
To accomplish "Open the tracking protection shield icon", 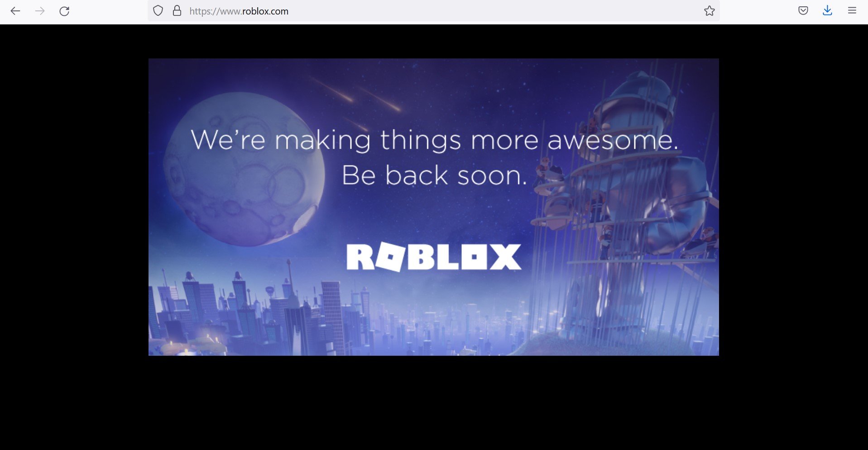I will 158,11.
